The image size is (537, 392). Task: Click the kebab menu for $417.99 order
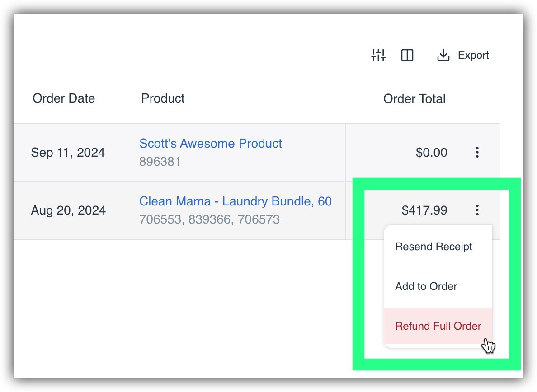pyautogui.click(x=477, y=210)
